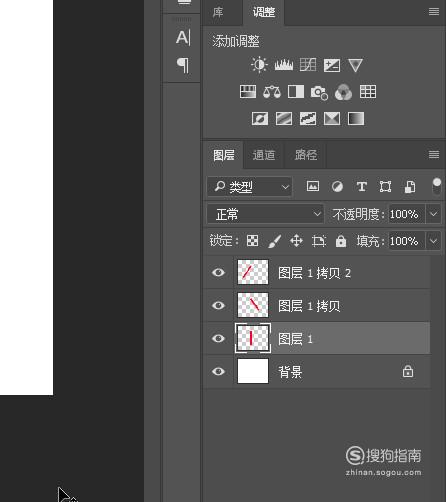Lock artboard auto-nesting icon
Image resolution: width=446 pixels, height=502 pixels.
(x=319, y=241)
